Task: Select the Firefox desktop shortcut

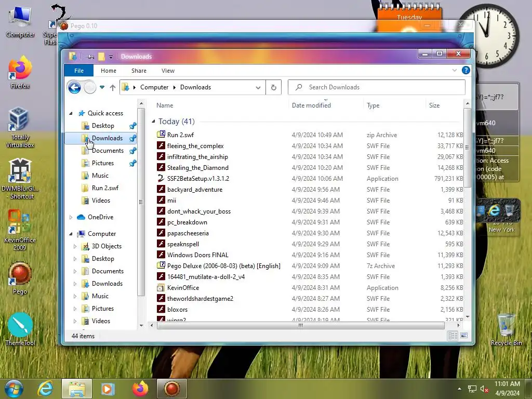Action: coord(20,73)
